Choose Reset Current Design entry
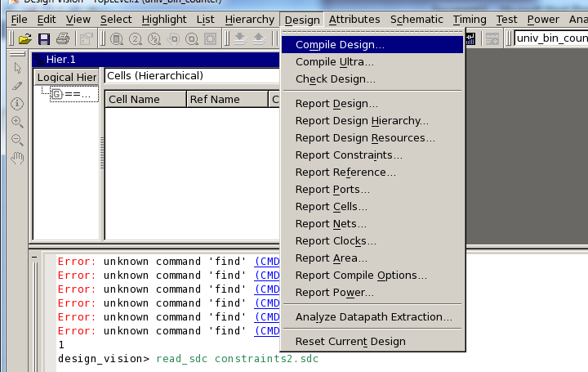This screenshot has width=588, height=372. tap(372, 342)
